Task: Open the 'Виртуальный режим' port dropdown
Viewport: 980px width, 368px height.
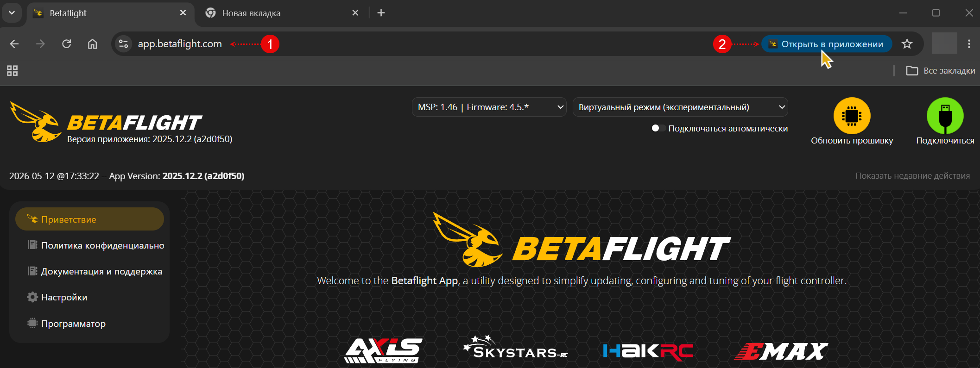Action: 680,107
